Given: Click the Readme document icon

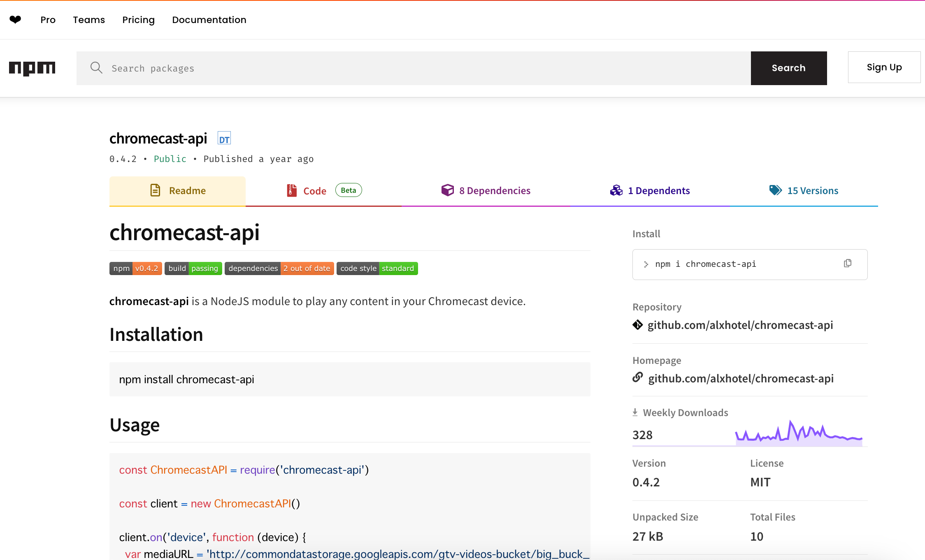Looking at the screenshot, I should tap(155, 190).
